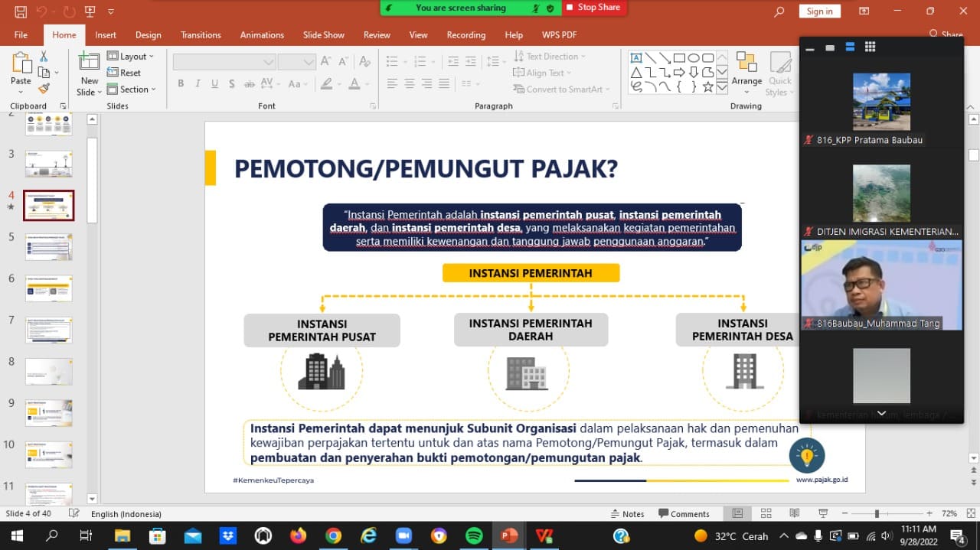Toggle the Comments pane
This screenshot has height=550, width=980.
(x=683, y=513)
